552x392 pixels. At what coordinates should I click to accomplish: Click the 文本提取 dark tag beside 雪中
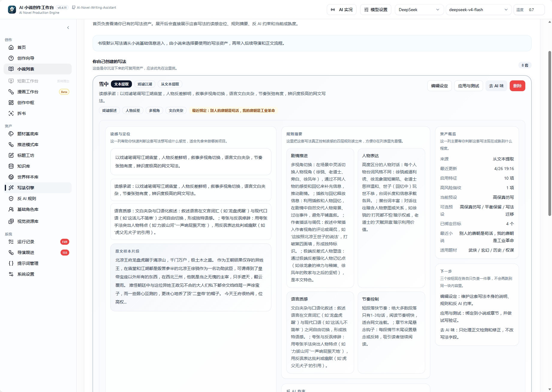[121, 84]
